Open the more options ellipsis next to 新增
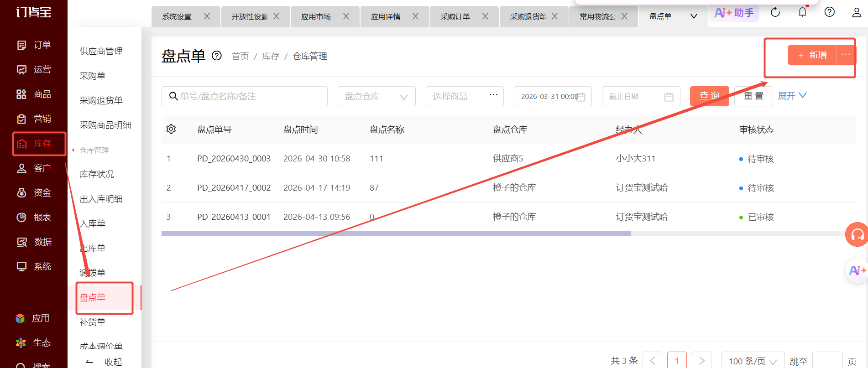868x368 pixels. pos(846,55)
